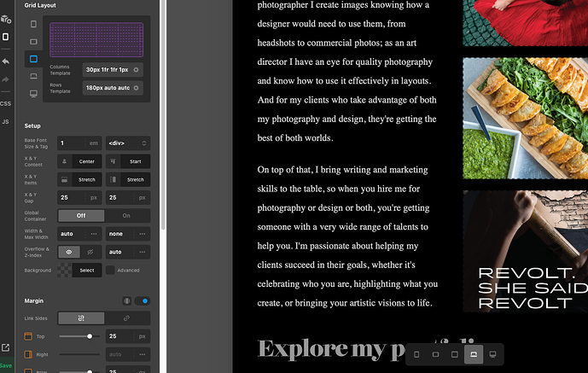Click the empanadas food photo

525,118
